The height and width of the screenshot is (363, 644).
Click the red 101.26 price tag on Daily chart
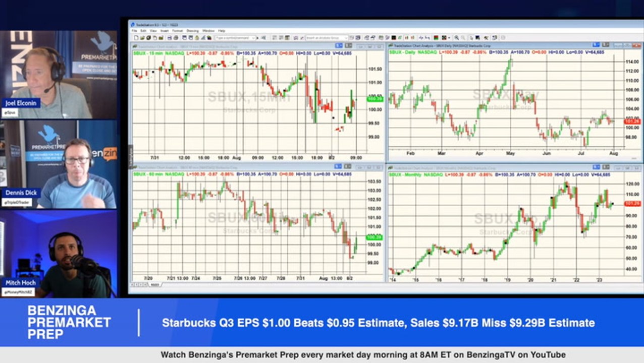click(x=632, y=122)
